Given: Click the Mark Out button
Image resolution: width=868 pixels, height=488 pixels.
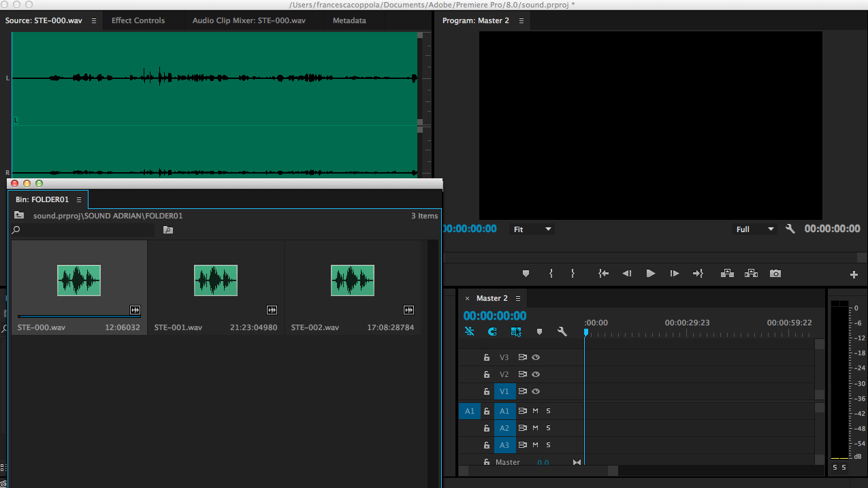Looking at the screenshot, I should pos(573,274).
